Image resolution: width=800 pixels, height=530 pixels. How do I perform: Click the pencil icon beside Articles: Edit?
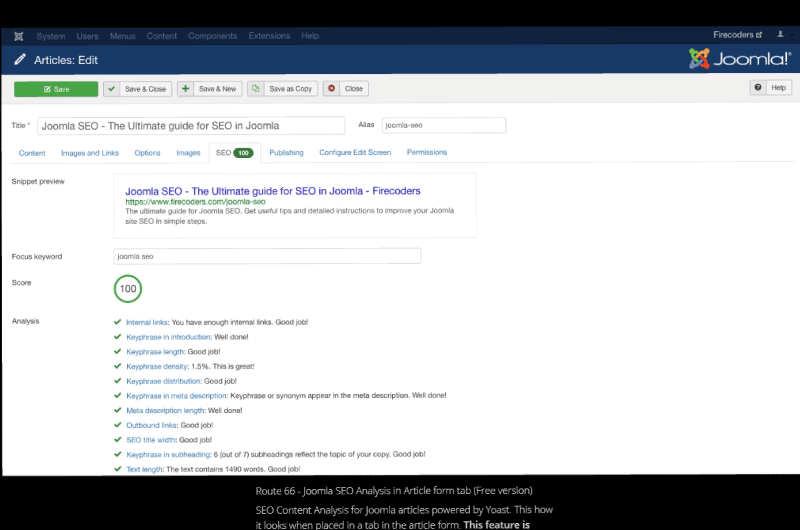(x=20, y=60)
